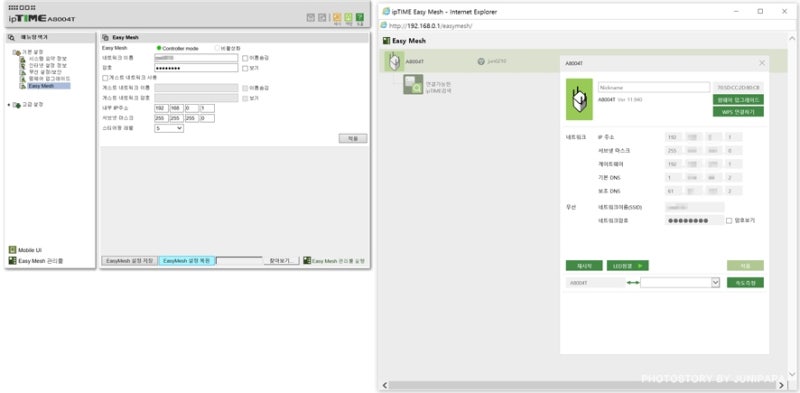800x393 pixels.
Task: Open Mobile UI from the sidebar bottom
Action: 26,250
